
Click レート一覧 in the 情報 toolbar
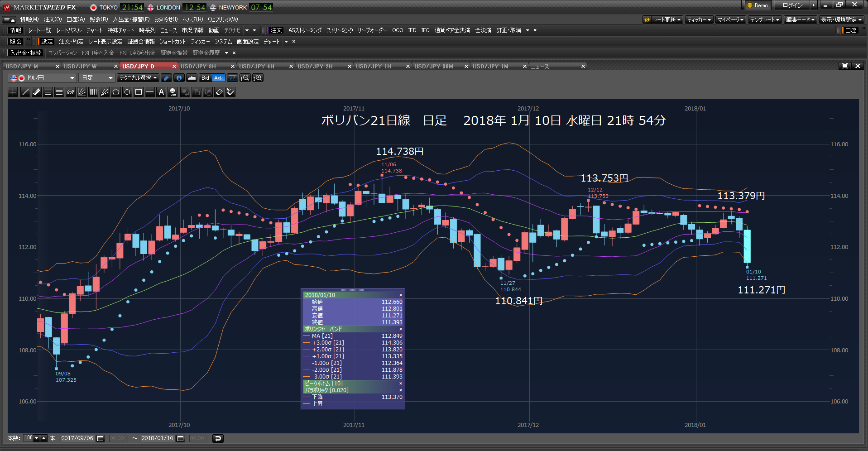(x=39, y=30)
